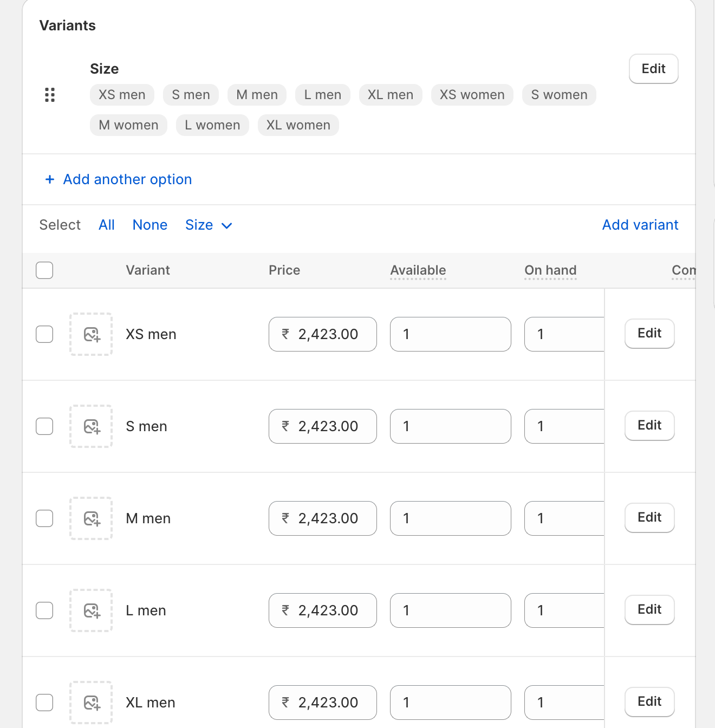Check the XL men variant checkbox

[44, 703]
